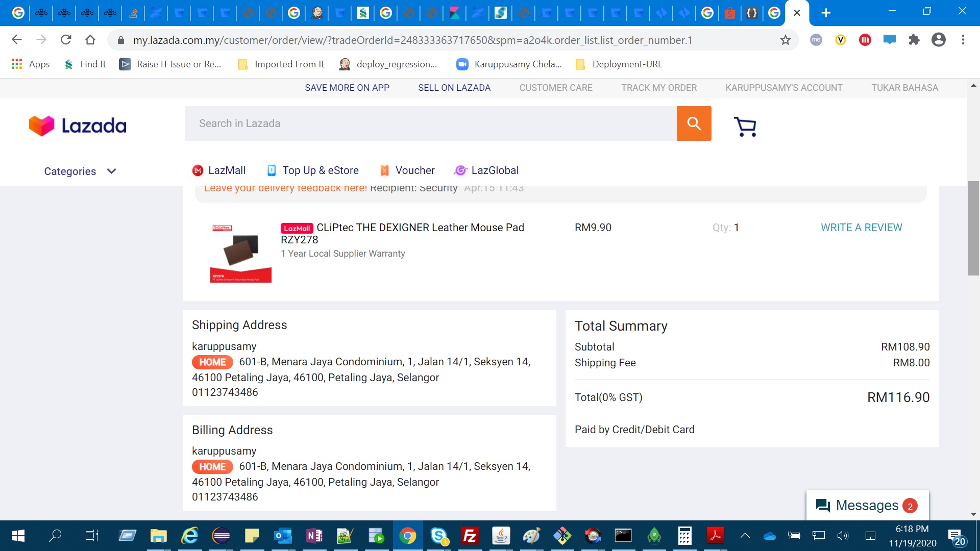Go to the Voucher page
This screenshot has width=980, height=551.
tap(407, 170)
